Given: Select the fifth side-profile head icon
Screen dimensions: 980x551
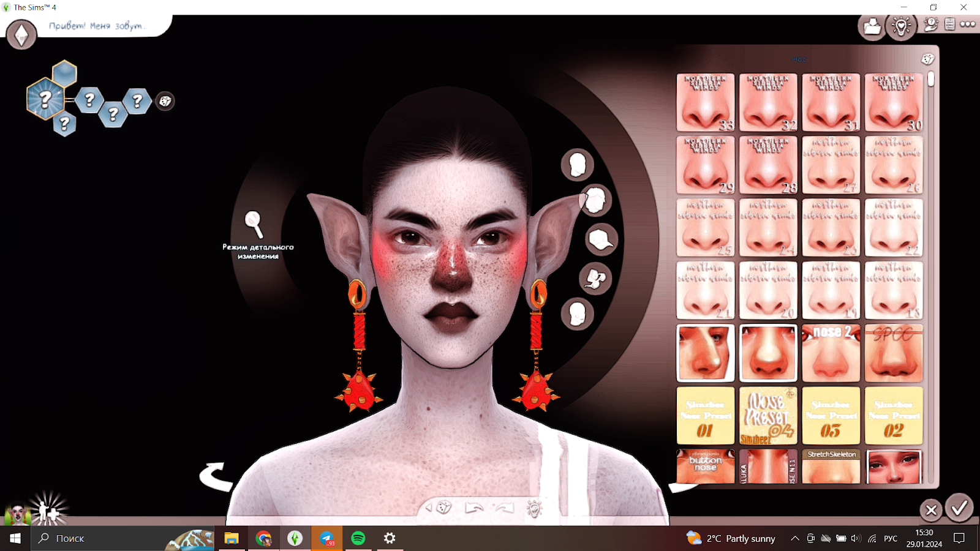Looking at the screenshot, I should (x=577, y=315).
